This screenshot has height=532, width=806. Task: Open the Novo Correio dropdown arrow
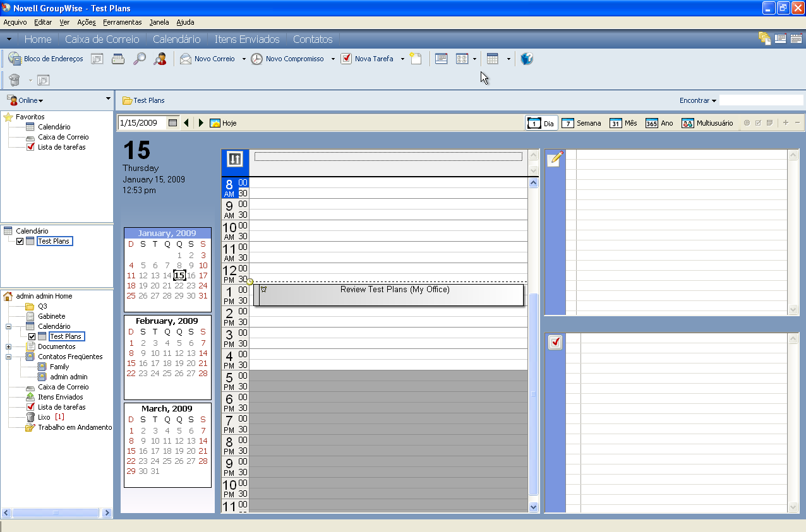244,59
